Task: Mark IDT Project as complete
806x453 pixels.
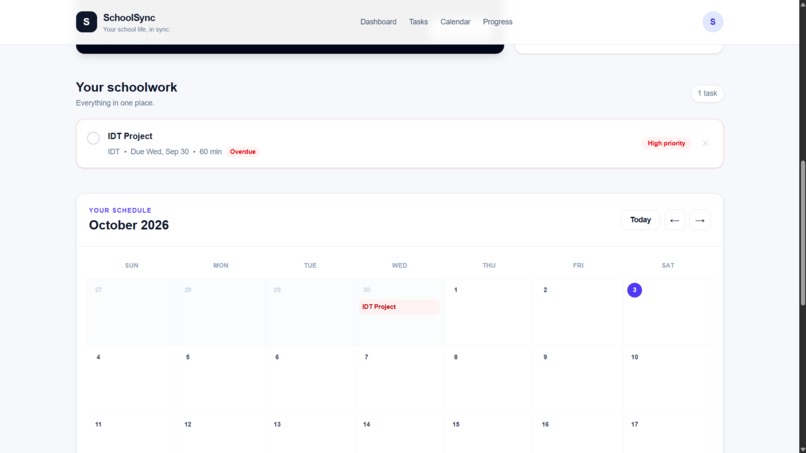Action: coord(93,138)
